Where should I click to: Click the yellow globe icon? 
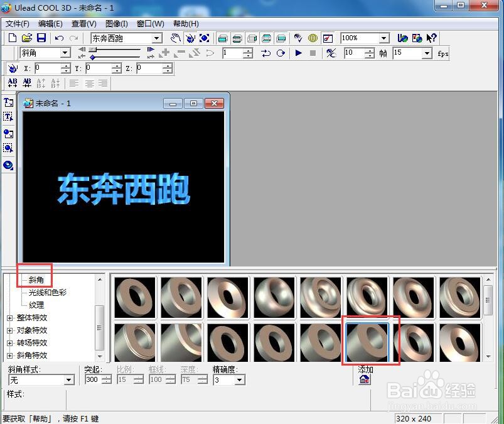point(313,38)
